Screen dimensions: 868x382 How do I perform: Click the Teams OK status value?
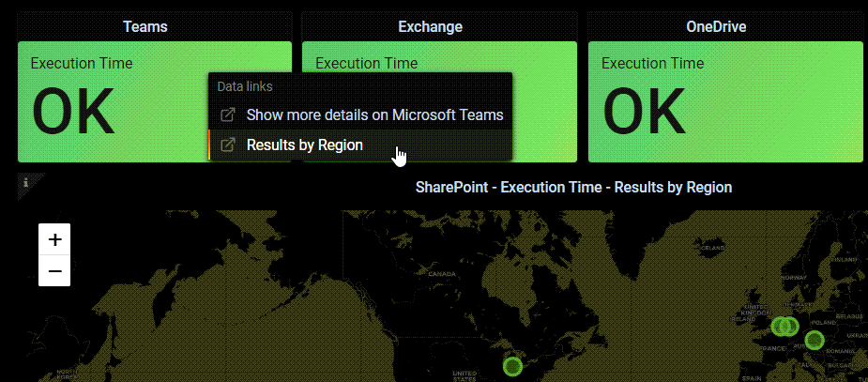73,113
